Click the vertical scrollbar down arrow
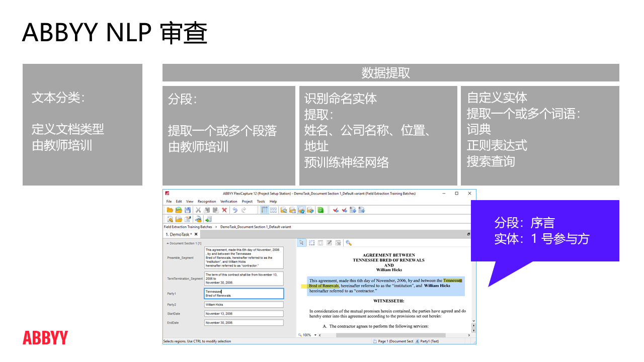644x362 pixels. [473, 320]
